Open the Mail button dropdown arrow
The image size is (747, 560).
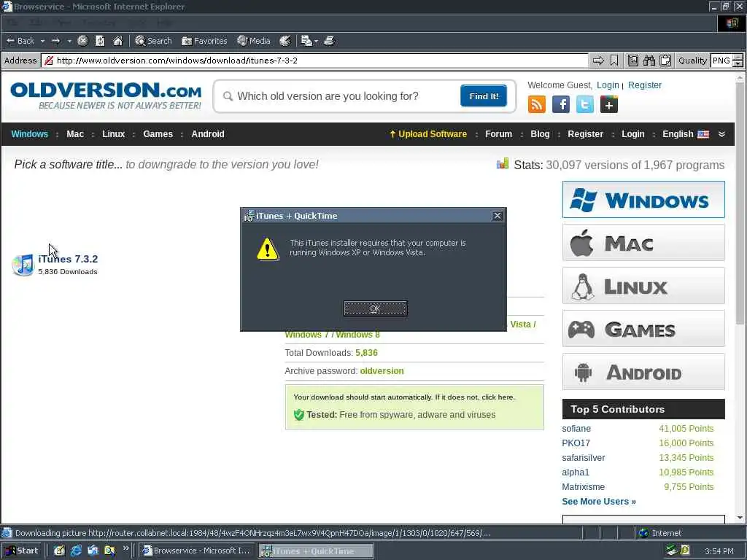coord(316,41)
